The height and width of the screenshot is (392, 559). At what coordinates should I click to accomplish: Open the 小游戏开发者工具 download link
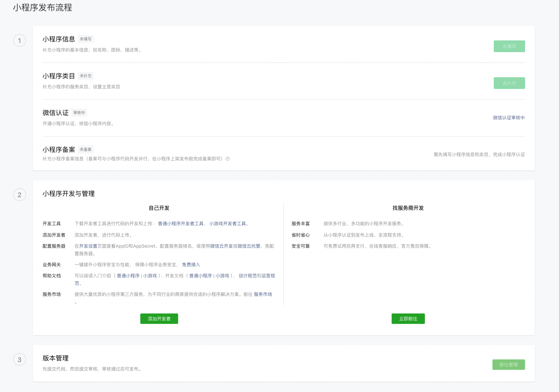point(227,224)
